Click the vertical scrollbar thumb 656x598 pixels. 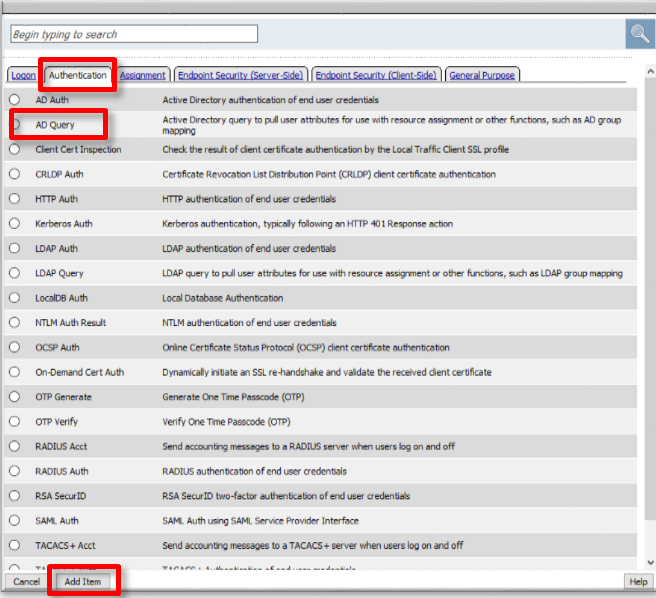point(650,299)
